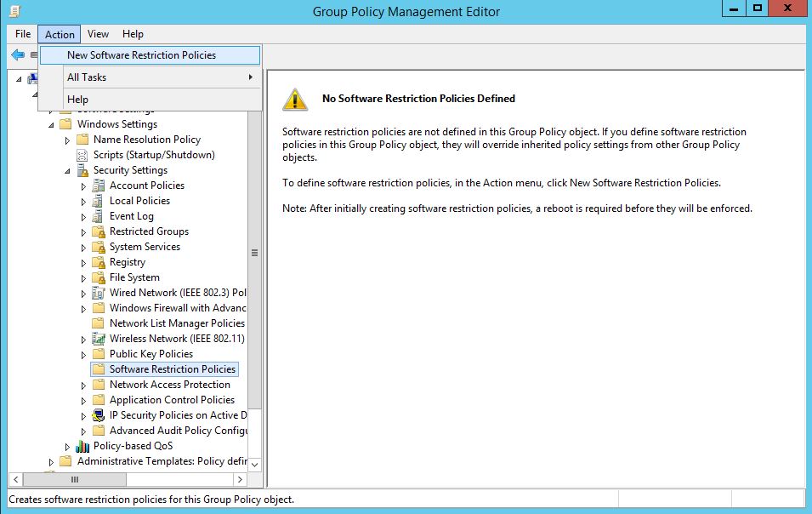Screen dimensions: 812x514
Task: Click the System Services locked folder icon
Action: click(99, 247)
